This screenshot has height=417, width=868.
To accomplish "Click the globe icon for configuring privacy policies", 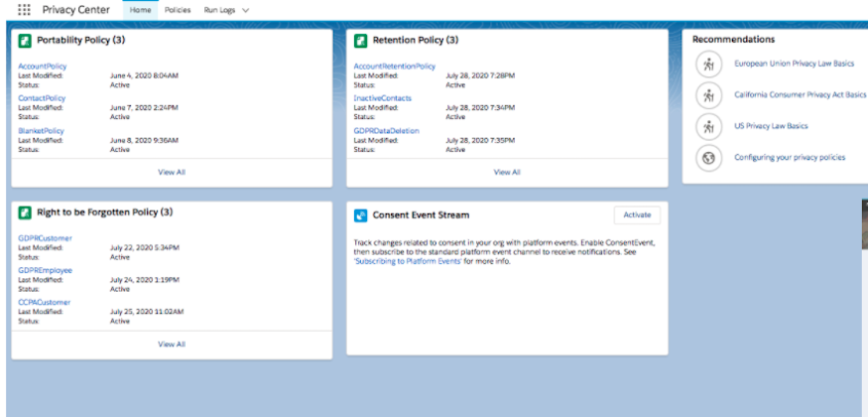I will tap(708, 158).
